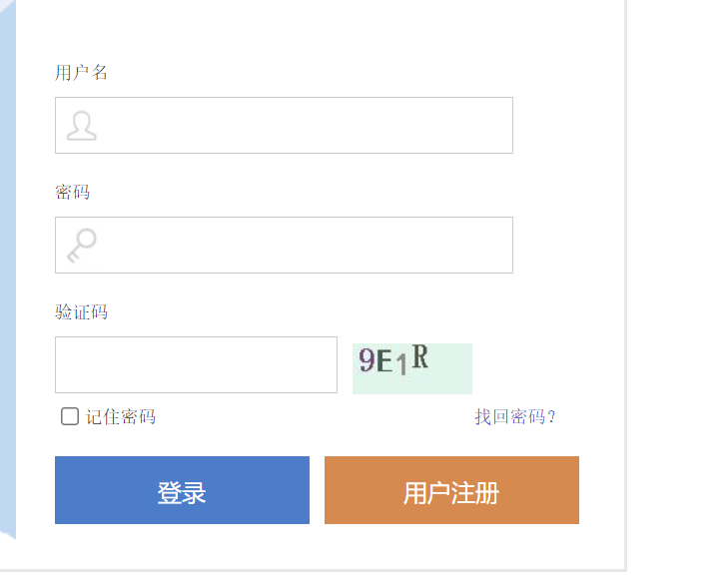Click the user silhouette icon in username field

pos(82,125)
